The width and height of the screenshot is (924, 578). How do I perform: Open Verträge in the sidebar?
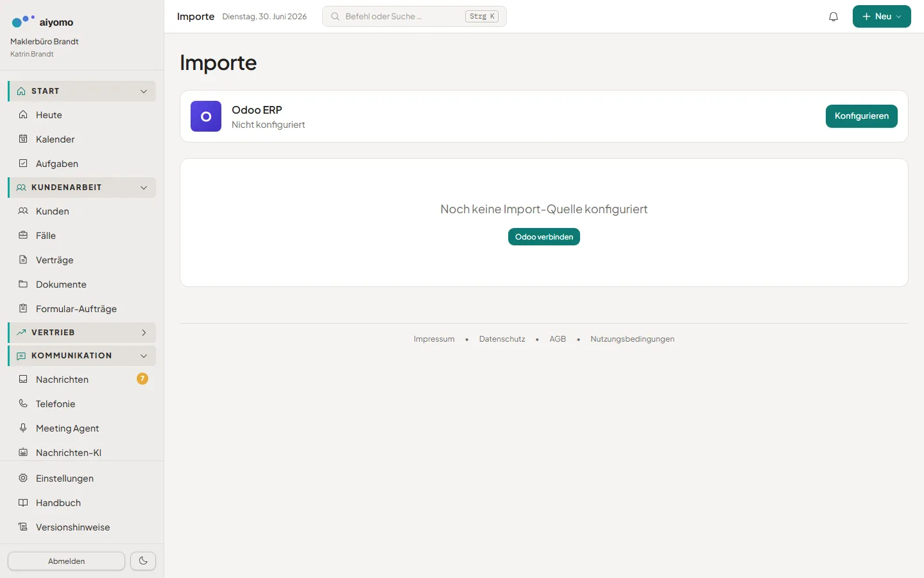(82, 260)
